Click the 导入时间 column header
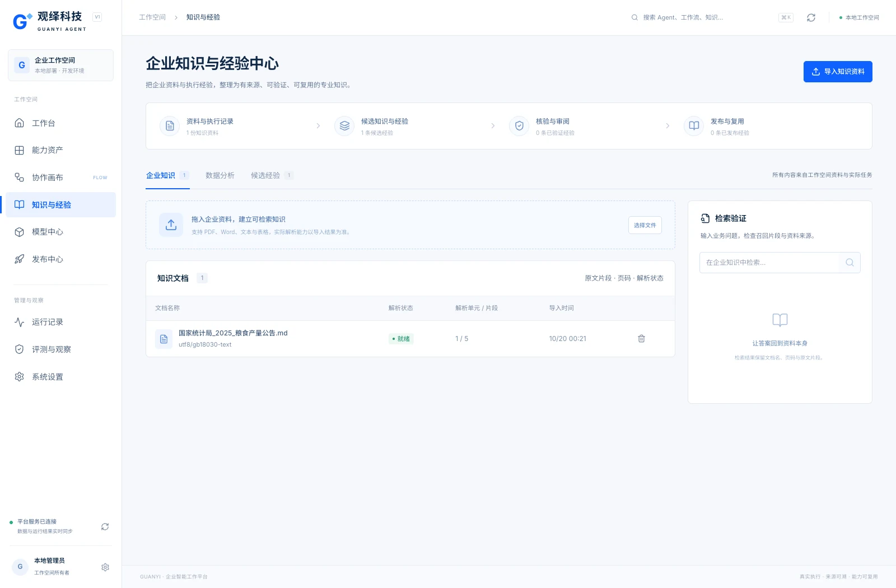The width and height of the screenshot is (896, 588). tap(562, 308)
